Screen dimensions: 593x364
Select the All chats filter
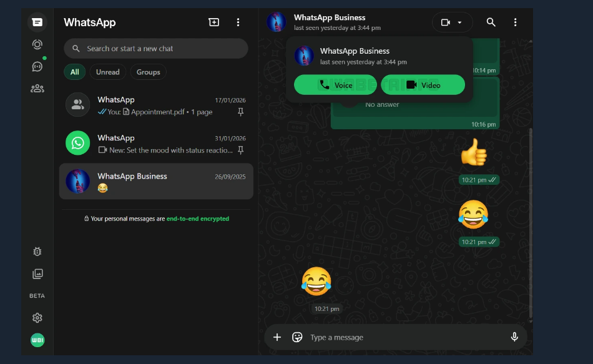tap(74, 72)
